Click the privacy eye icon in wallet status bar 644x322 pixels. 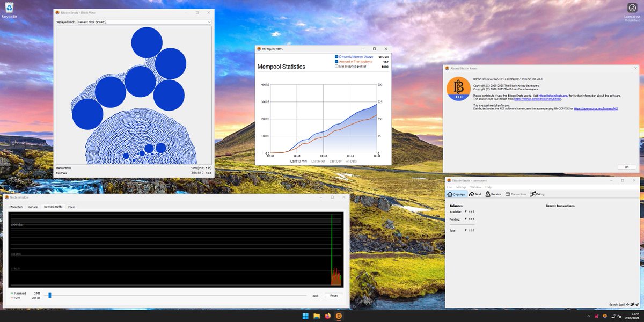(x=627, y=304)
